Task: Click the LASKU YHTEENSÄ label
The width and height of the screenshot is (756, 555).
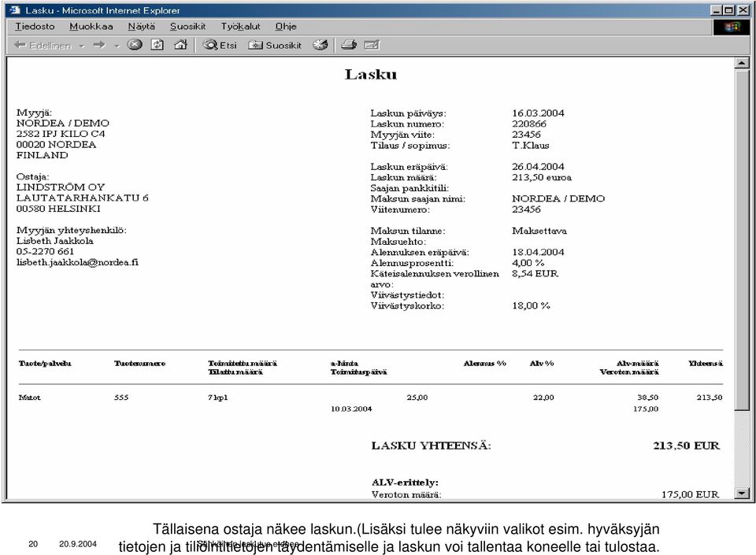Action: [x=431, y=446]
